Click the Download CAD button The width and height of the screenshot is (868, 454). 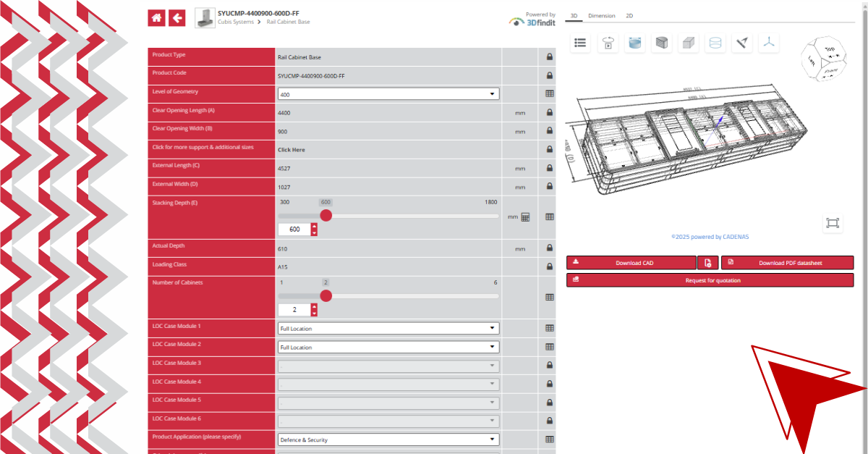pyautogui.click(x=631, y=263)
